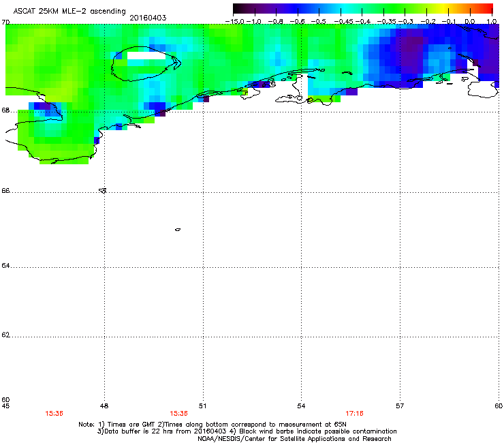Image resolution: width=504 pixels, height=443 pixels.
Task: Click the longitude 57 axis label
Action: point(400,406)
